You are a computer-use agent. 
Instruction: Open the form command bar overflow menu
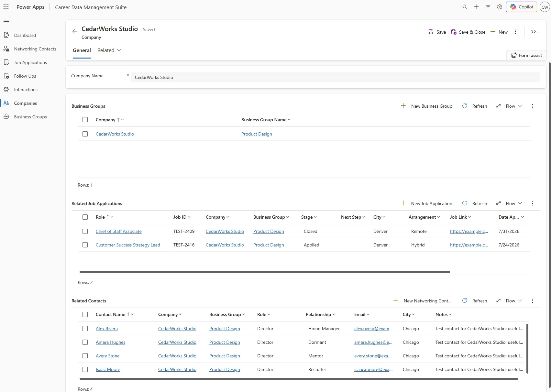tap(515, 32)
